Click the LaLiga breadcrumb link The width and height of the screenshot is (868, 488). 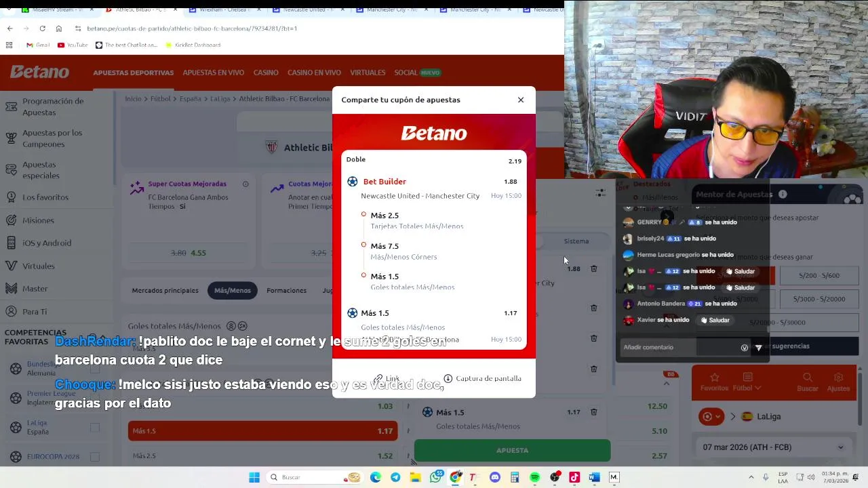(220, 99)
